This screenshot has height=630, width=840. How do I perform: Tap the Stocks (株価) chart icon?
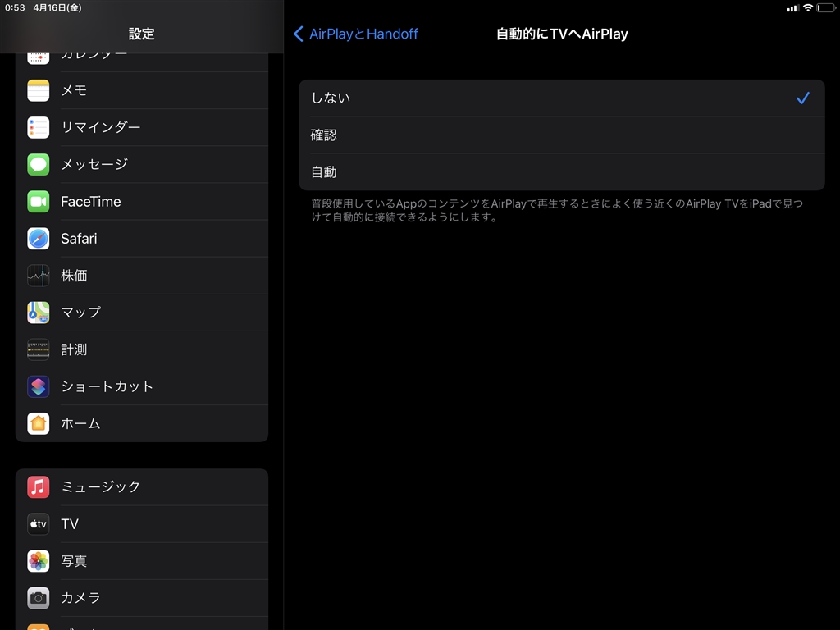pyautogui.click(x=38, y=276)
